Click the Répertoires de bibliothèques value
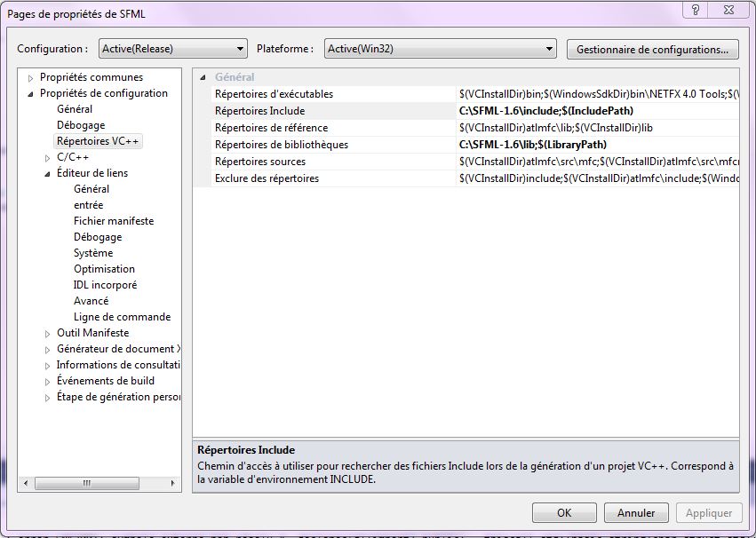This screenshot has width=756, height=538. [533, 145]
